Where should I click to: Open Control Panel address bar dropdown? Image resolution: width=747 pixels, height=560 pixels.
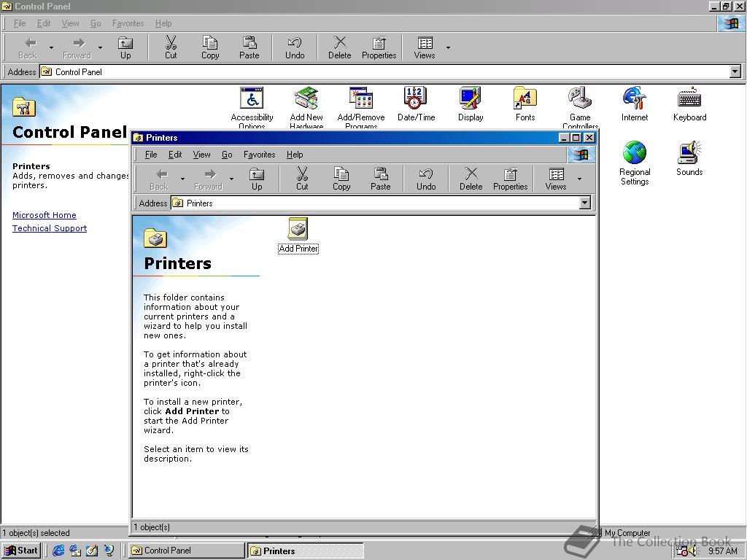(x=735, y=72)
